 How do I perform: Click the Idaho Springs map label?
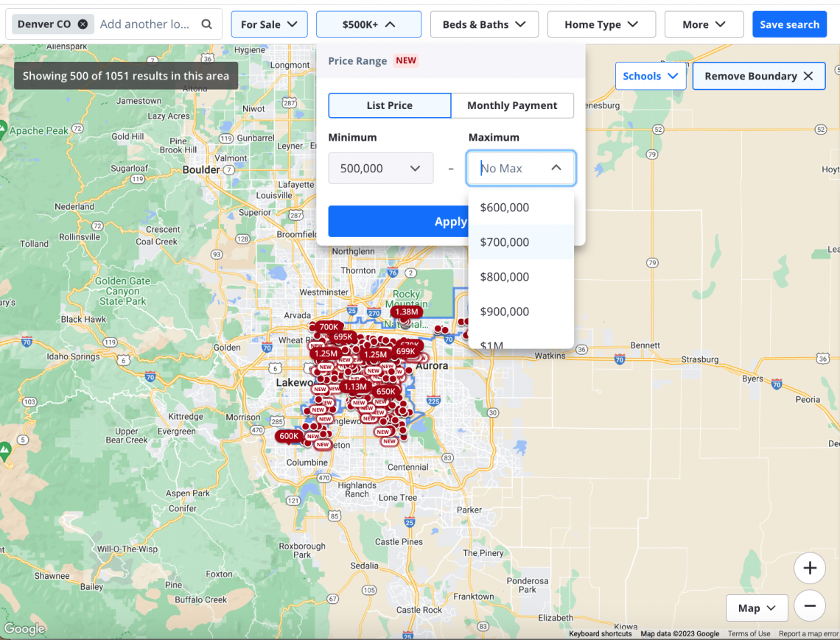click(73, 356)
